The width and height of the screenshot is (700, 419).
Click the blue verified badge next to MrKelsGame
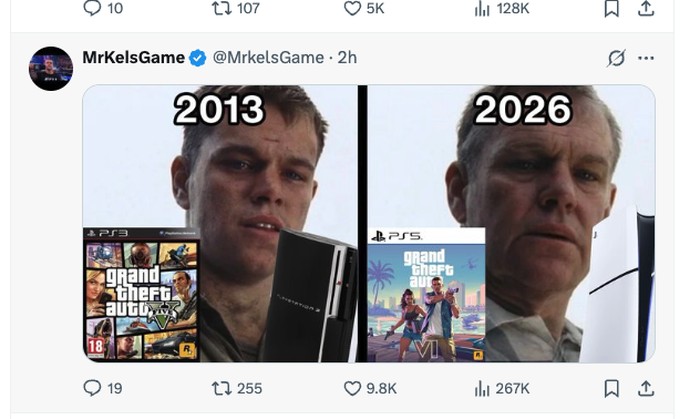(x=198, y=58)
